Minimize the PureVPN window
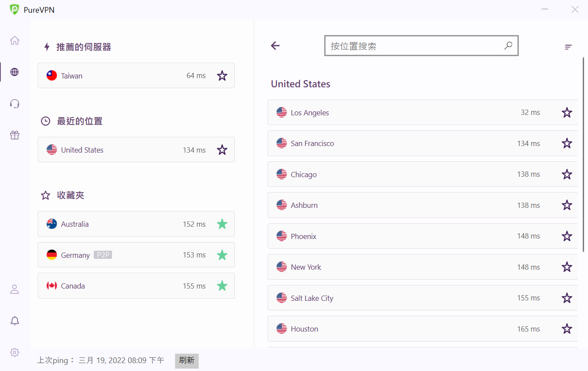 545,9
